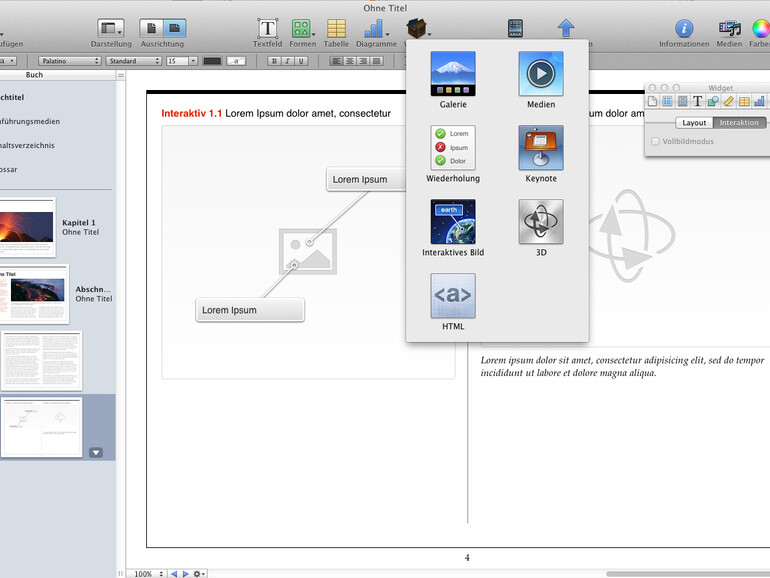
Task: Click the Buch sidebar resize handle icon
Action: point(121,75)
